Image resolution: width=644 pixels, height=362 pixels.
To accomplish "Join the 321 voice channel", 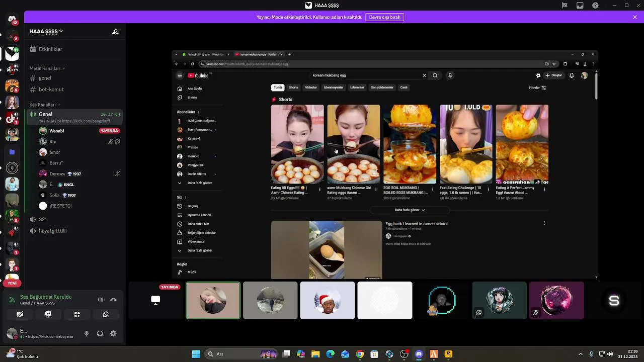I will 74,219.
